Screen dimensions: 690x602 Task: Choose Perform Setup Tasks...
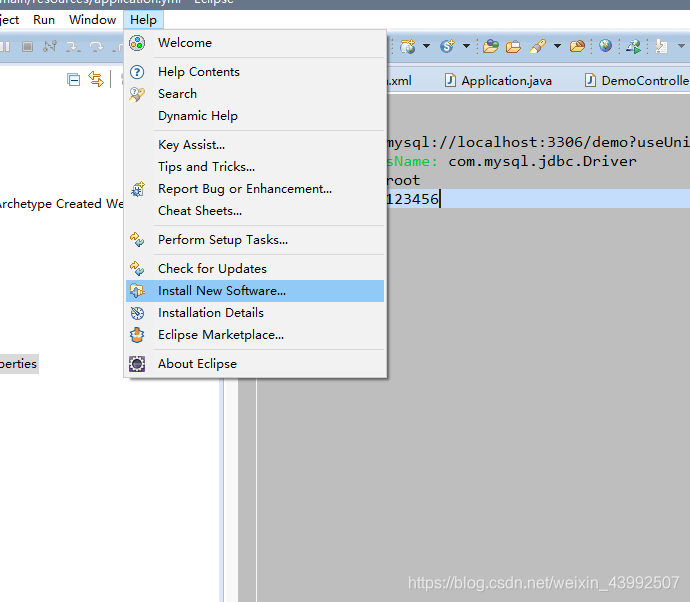[255, 240]
